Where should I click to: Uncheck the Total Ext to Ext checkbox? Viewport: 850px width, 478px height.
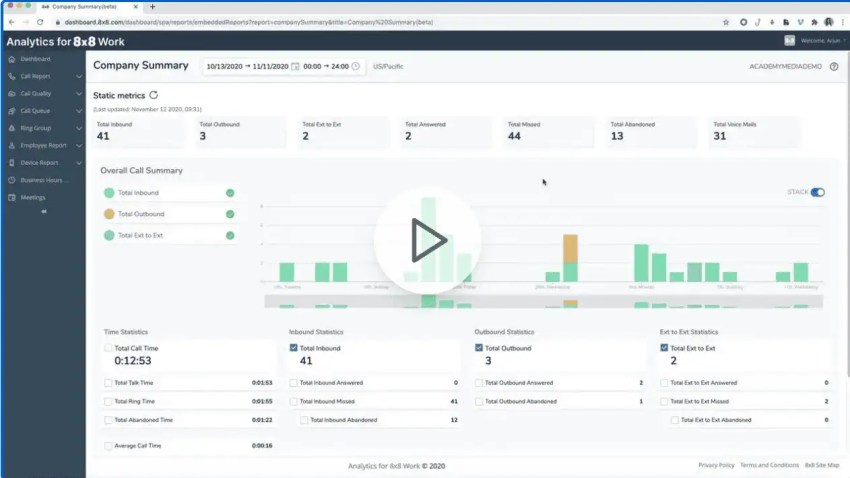[664, 348]
